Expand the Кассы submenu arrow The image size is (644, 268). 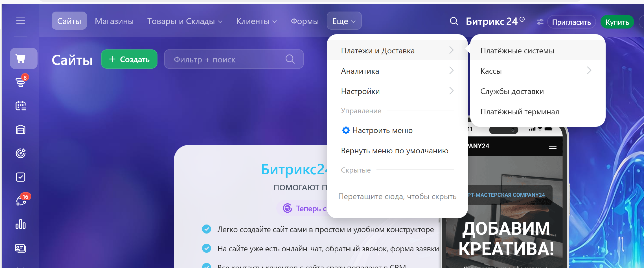[x=589, y=71]
